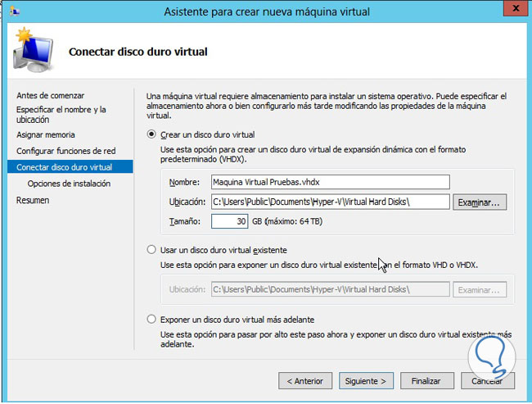This screenshot has height=404, width=532.
Task: Go to 'Opciones de instalación' sub-step
Action: point(69,184)
